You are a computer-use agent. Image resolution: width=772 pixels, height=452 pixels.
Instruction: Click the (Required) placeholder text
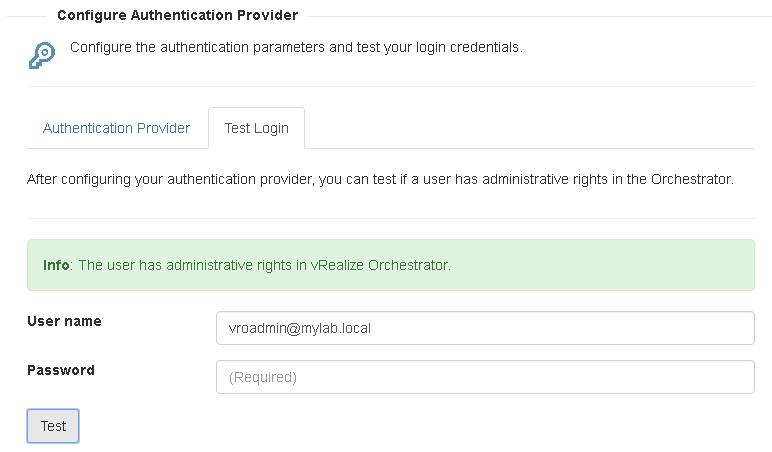262,377
